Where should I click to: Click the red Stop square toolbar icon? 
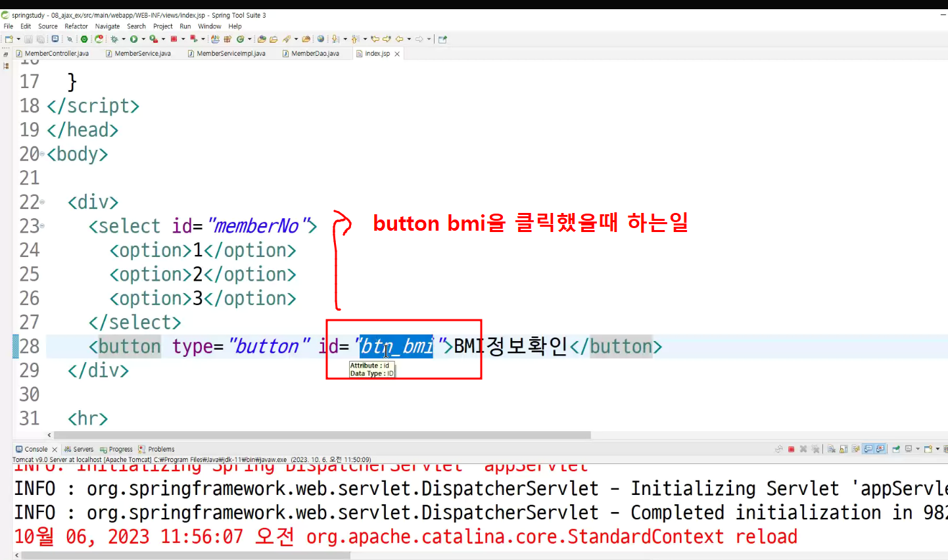(174, 39)
